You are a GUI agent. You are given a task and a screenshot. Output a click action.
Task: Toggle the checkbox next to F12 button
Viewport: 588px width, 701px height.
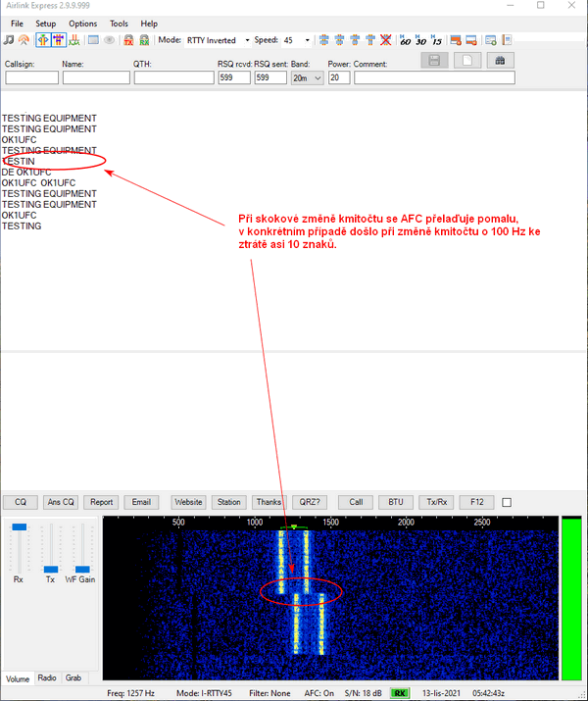tap(507, 502)
